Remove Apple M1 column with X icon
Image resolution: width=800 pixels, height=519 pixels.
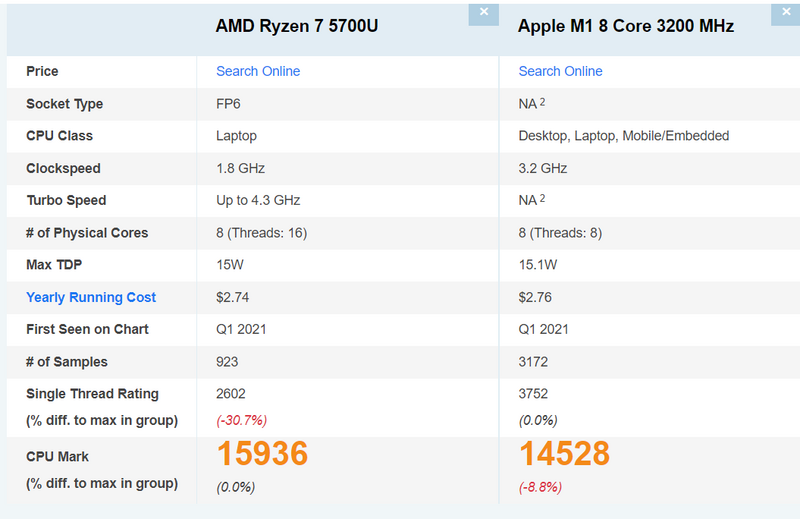786,14
